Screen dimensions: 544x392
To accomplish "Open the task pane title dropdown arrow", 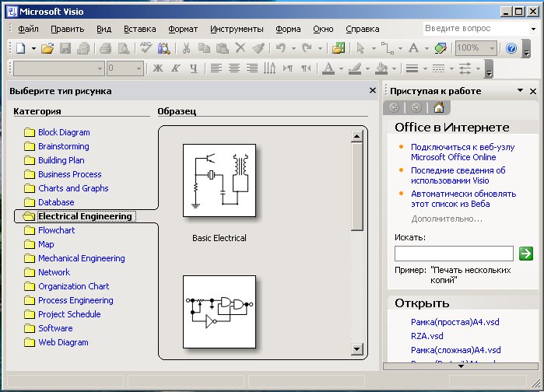I will (520, 90).
